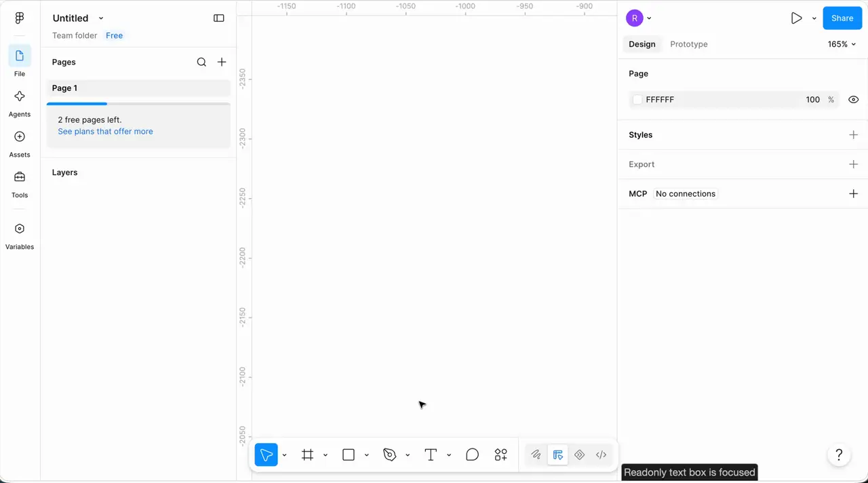Open See plans that offer more

(x=105, y=132)
